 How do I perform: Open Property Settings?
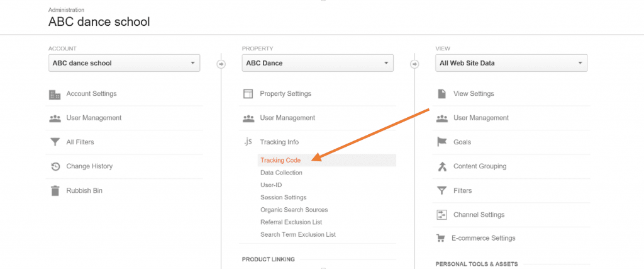click(x=286, y=94)
